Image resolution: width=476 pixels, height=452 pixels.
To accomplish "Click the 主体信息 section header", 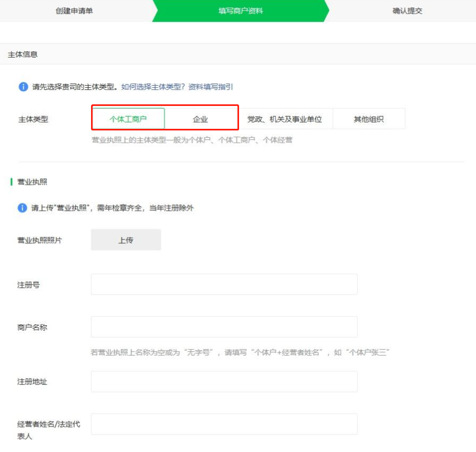I will tap(23, 54).
